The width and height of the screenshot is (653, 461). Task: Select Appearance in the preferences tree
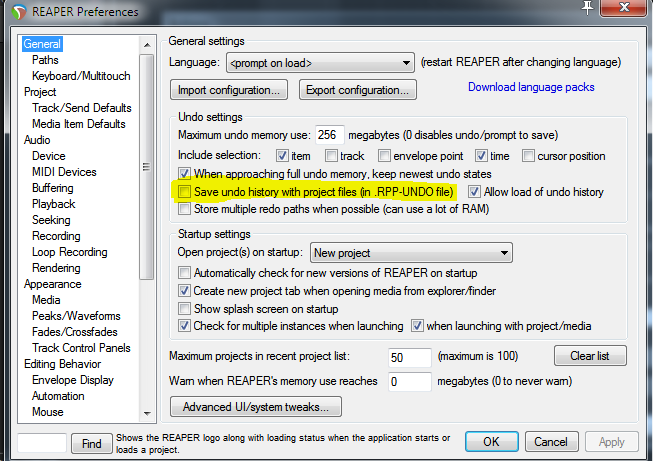click(52, 284)
